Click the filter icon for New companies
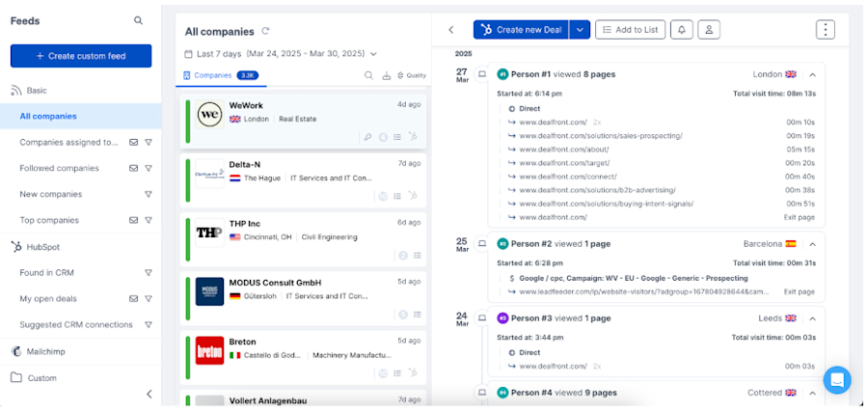The height and width of the screenshot is (413, 868). click(x=149, y=194)
